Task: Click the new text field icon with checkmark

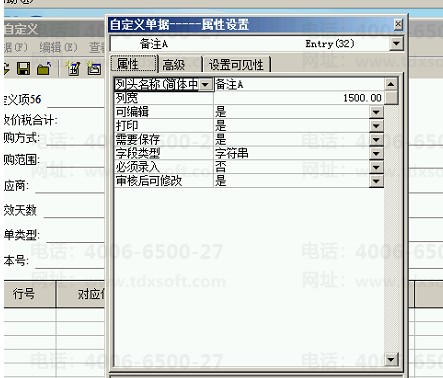Action: 73,68
